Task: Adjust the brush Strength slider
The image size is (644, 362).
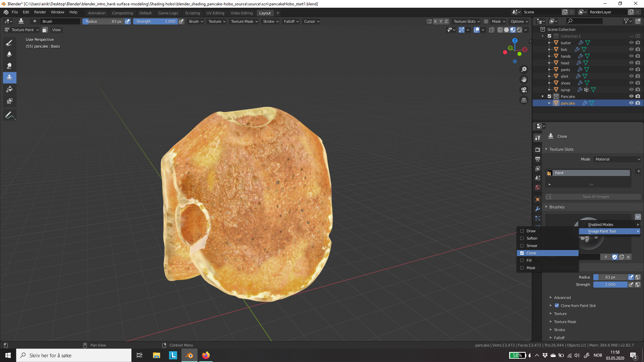Action: click(x=610, y=285)
